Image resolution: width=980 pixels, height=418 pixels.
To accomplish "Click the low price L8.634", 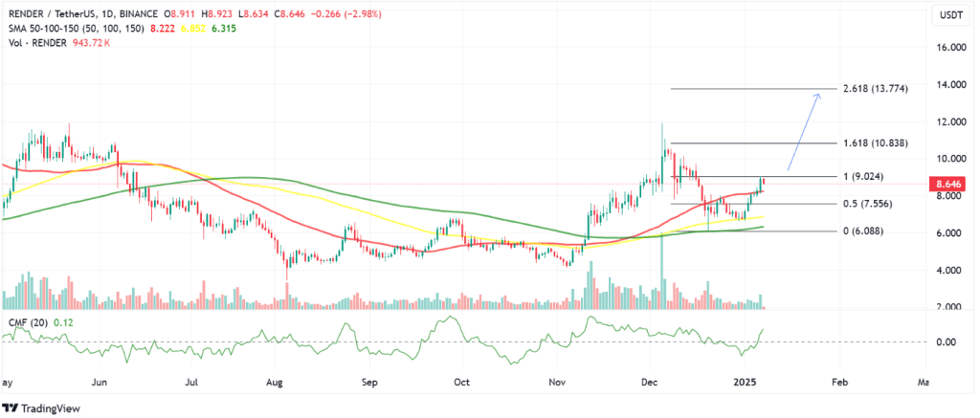I will (x=252, y=13).
